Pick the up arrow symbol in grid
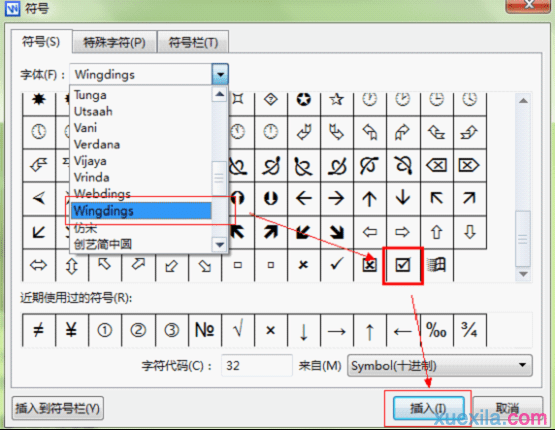The image size is (555, 430). click(x=369, y=198)
